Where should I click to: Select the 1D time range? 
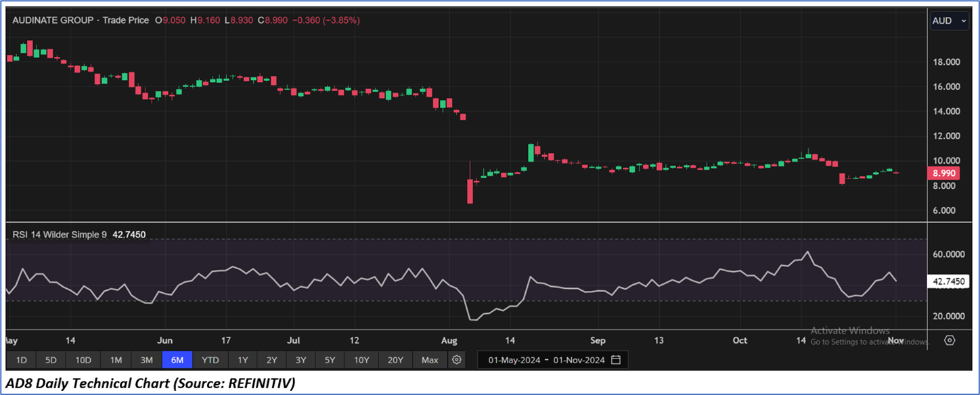click(x=21, y=360)
